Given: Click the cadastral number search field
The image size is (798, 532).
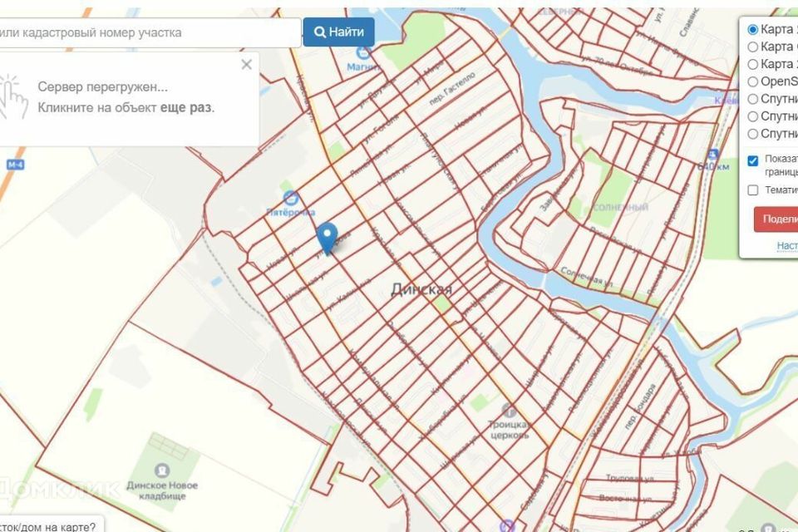Looking at the screenshot, I should [x=150, y=33].
